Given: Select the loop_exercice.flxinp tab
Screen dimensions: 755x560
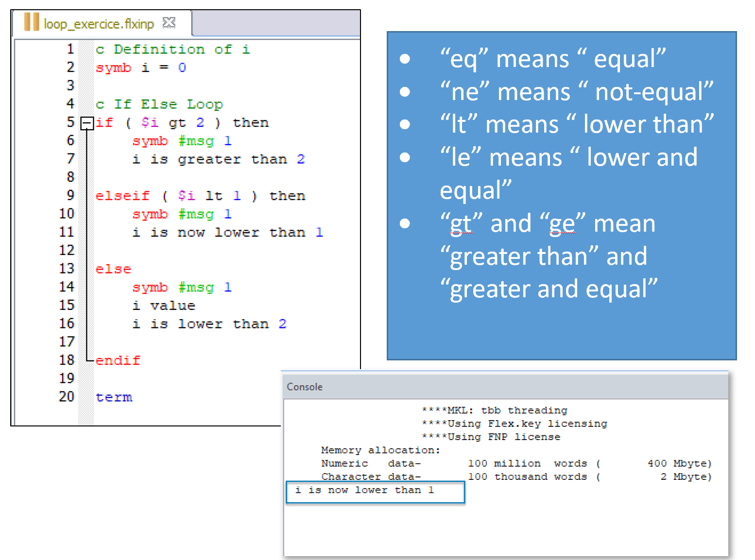Looking at the screenshot, I should (99, 24).
